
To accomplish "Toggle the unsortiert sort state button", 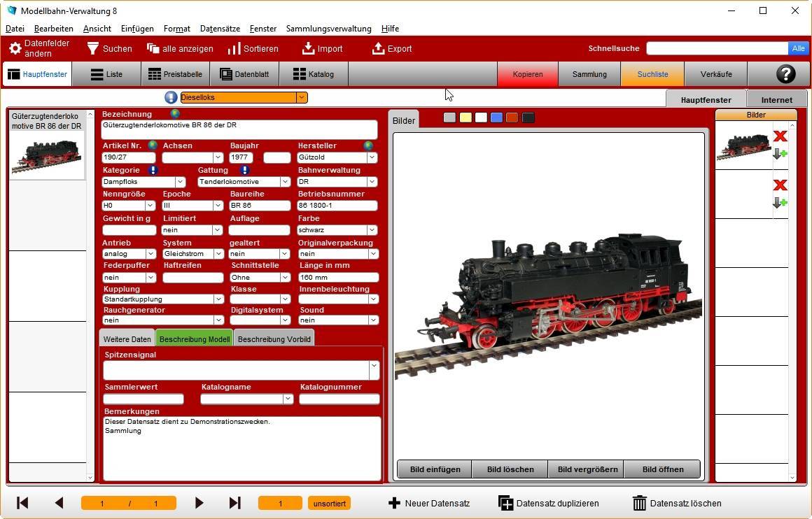I will click(x=328, y=504).
